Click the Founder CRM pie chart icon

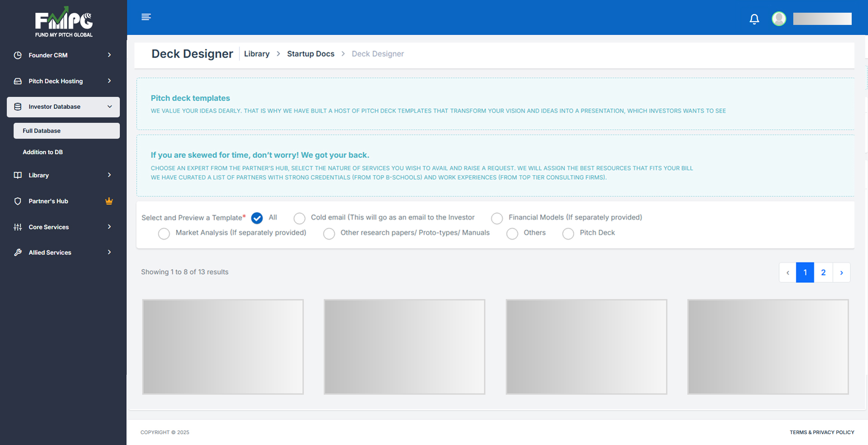pos(18,55)
